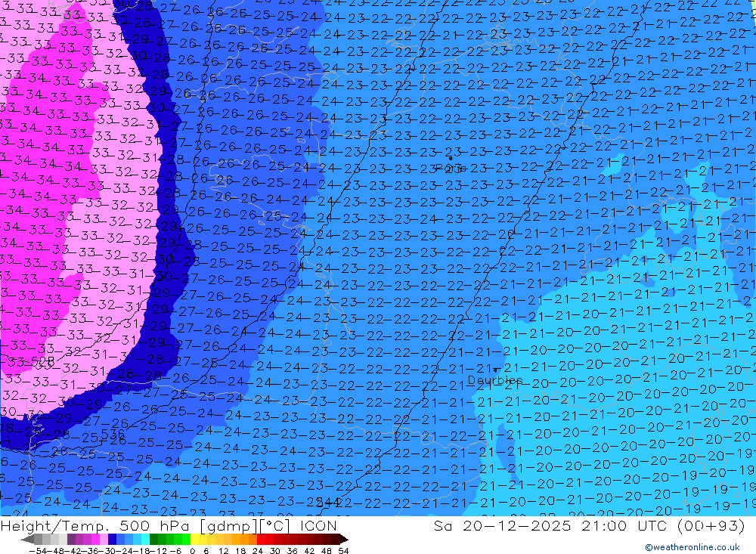
Task: Click the '(00+93)' forecast offset text
Action: click(711, 525)
